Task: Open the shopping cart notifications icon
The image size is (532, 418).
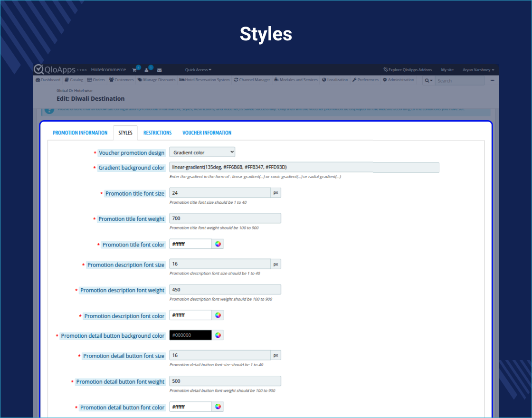Action: (135, 70)
